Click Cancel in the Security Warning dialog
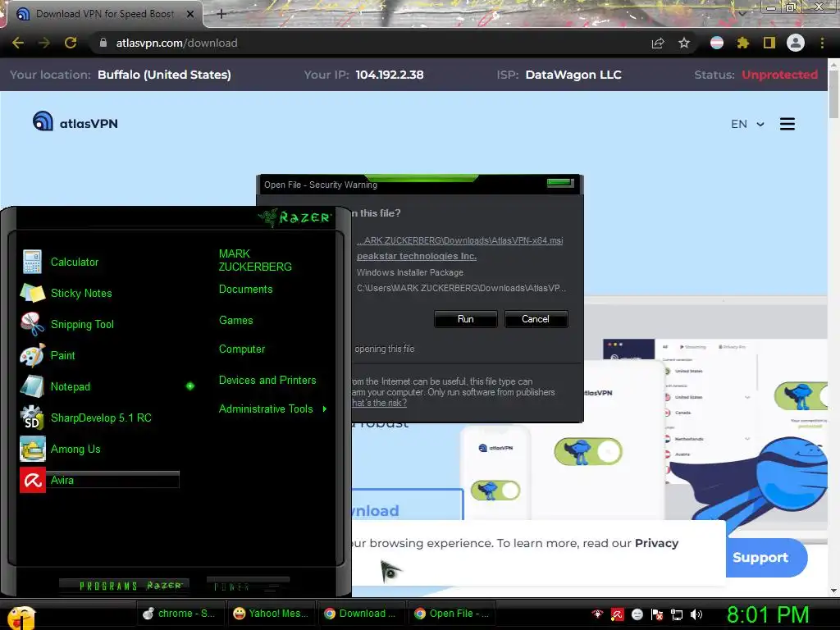 pos(536,319)
